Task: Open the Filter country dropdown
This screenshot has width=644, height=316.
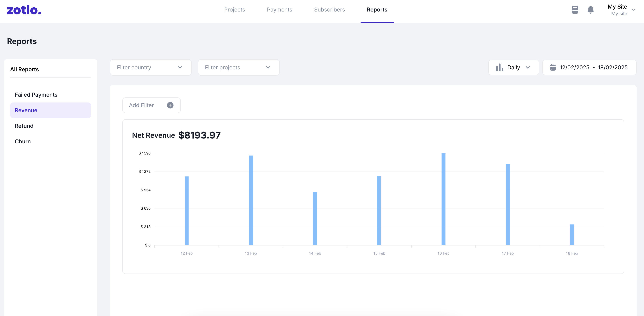Action: [151, 67]
